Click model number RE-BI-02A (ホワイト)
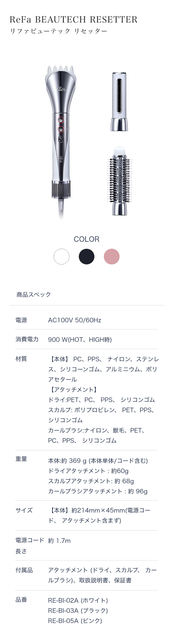Viewport: 173px width, 644px height. click(78, 600)
